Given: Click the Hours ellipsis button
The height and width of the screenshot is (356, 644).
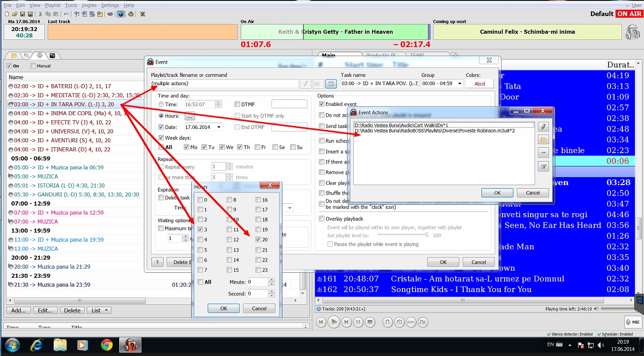Looking at the screenshot, I should point(190,116).
